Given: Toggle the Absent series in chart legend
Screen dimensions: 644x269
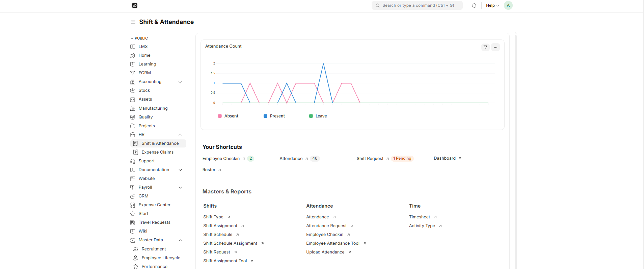Looking at the screenshot, I should (x=228, y=116).
